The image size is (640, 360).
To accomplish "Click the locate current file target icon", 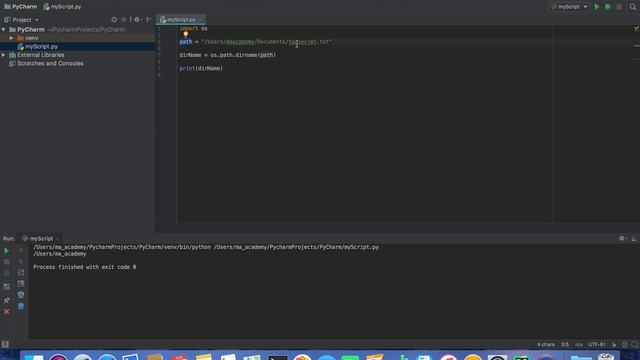I will [x=114, y=20].
